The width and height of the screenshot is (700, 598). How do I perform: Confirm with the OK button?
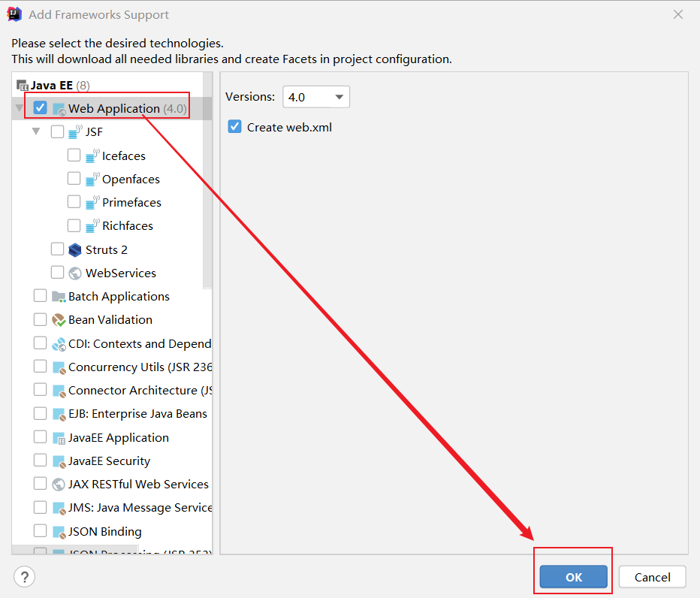[x=574, y=577]
